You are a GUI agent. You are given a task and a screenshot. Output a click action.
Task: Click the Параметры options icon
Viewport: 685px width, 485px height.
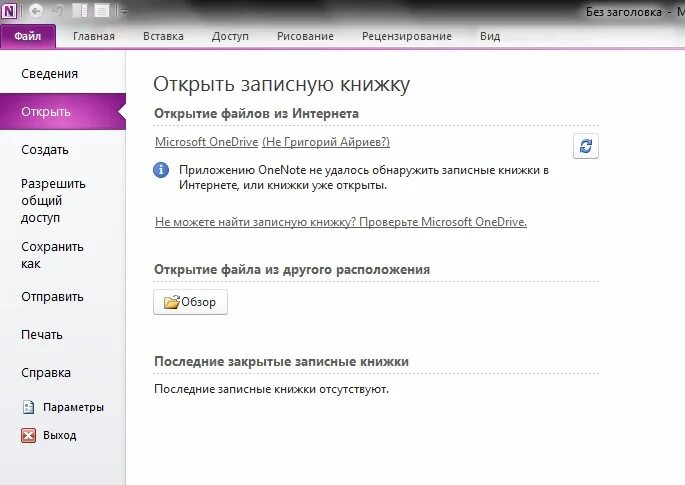[28, 407]
